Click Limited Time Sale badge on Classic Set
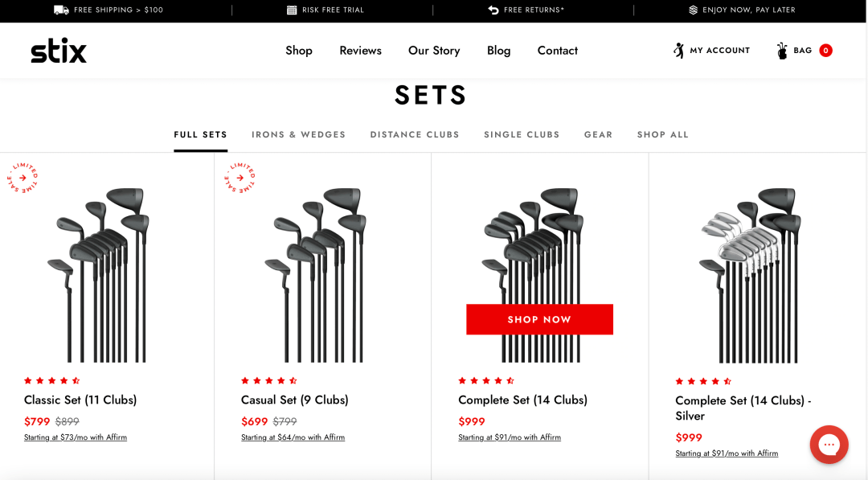Image resolution: width=868 pixels, height=480 pixels. (x=23, y=178)
